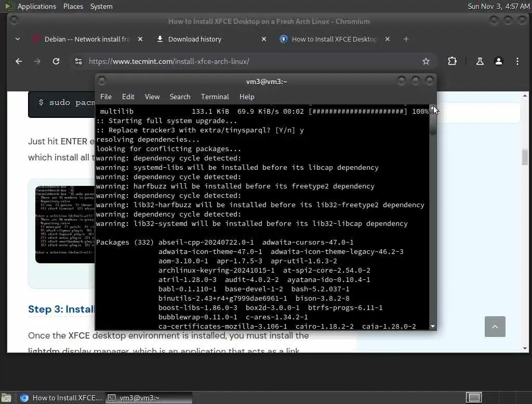This screenshot has width=532, height=404.
Task: Click the terminal title 'vm3@vm3:~'
Action: tap(267, 82)
